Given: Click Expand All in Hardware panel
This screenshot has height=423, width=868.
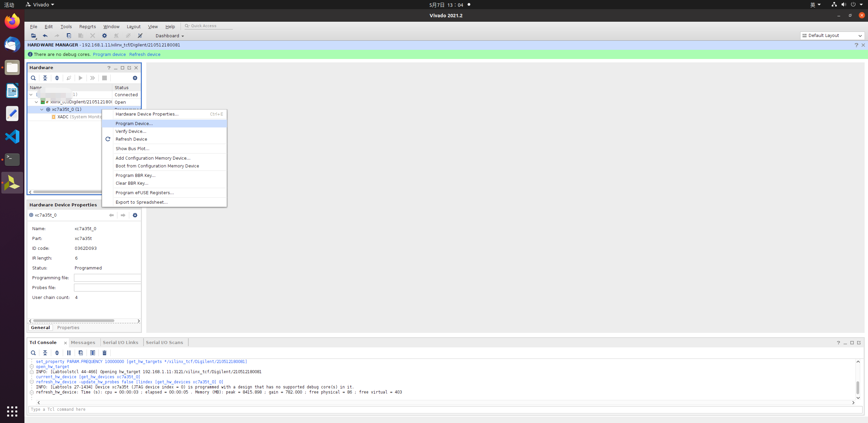Looking at the screenshot, I should (57, 78).
